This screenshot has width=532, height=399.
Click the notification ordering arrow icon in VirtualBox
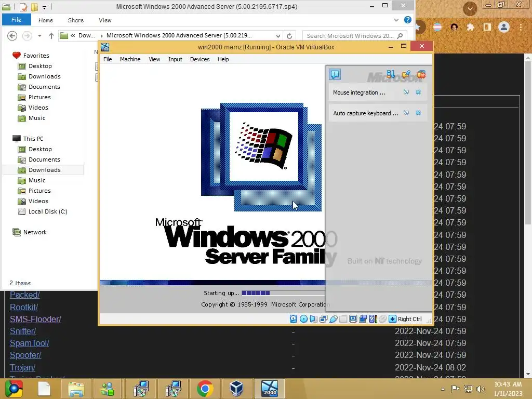391,74
